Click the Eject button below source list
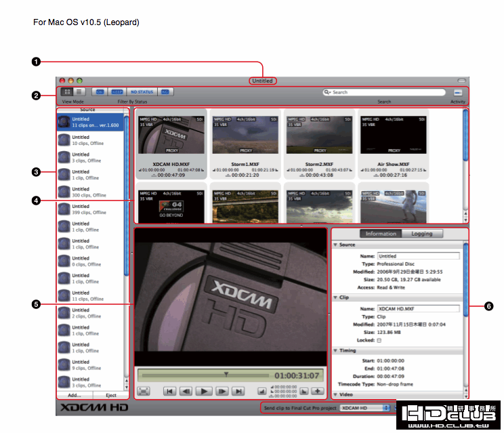Image resolution: width=504 pixels, height=433 pixels. click(111, 395)
